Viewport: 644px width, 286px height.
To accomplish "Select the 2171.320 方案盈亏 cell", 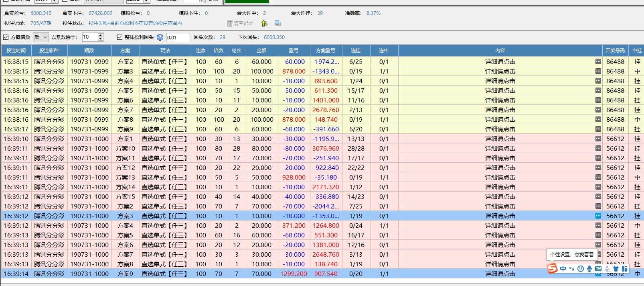I will pos(326,187).
